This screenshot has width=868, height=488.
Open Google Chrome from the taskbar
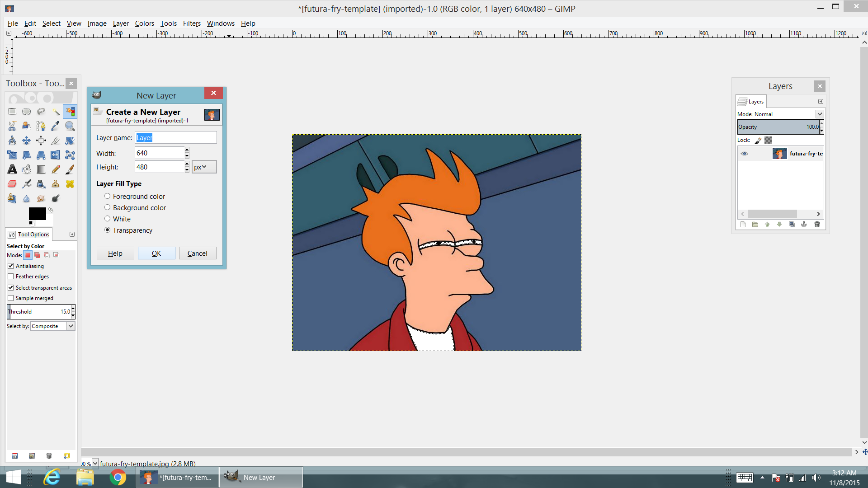point(118,477)
